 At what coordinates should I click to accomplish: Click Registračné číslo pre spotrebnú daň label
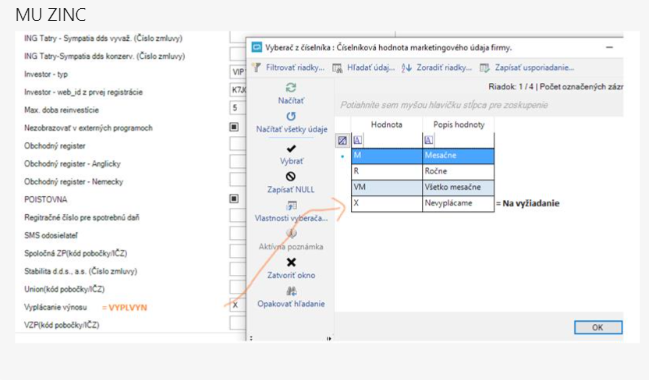(82, 218)
